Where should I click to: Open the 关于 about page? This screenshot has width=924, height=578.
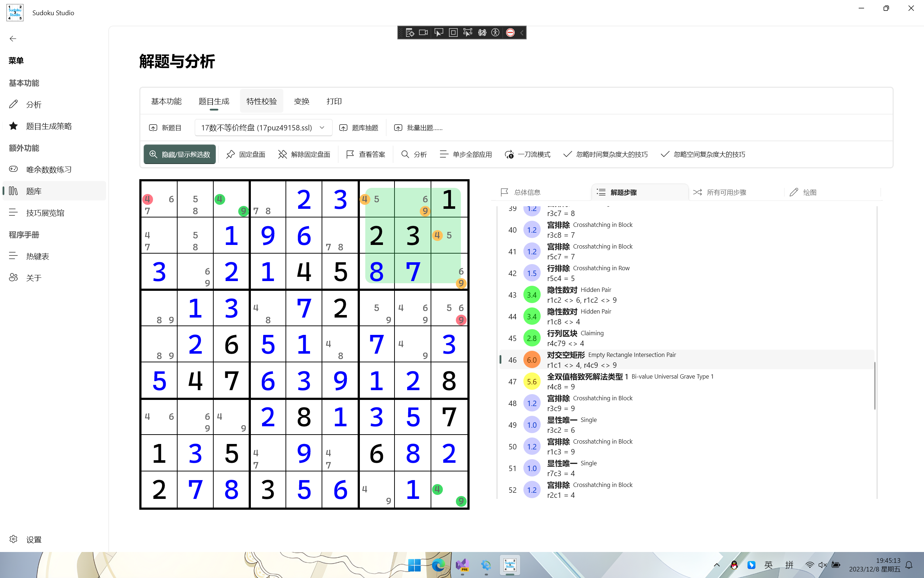[54, 277]
